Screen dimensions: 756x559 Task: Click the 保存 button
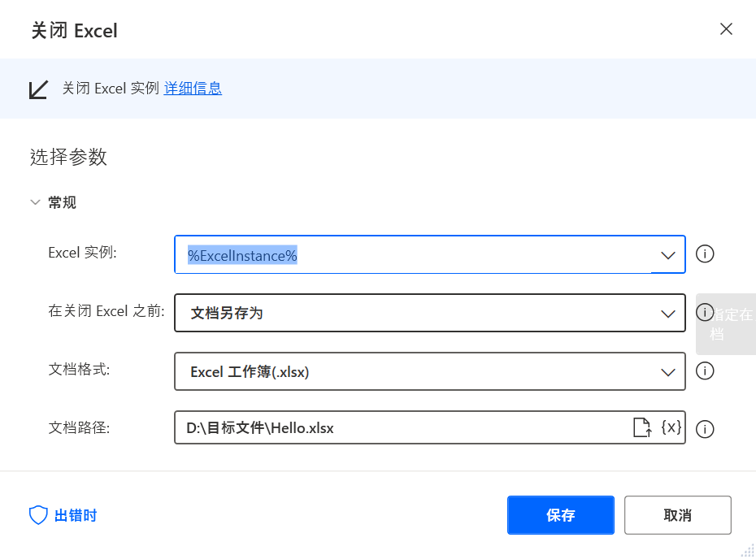click(560, 514)
